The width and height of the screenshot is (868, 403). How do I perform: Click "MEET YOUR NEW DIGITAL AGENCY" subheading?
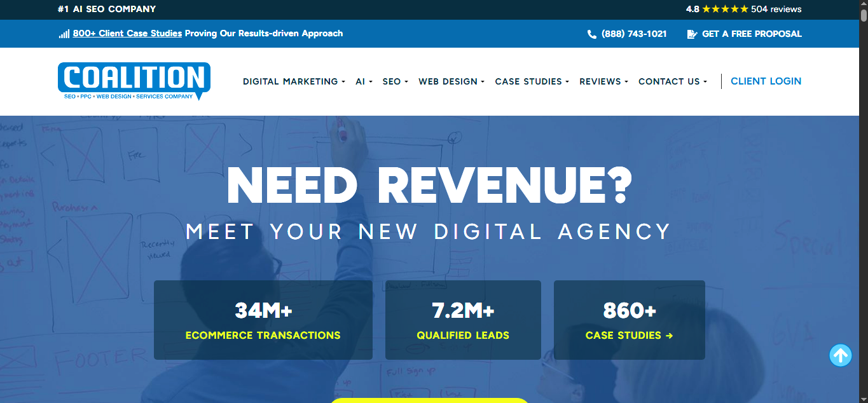429,231
